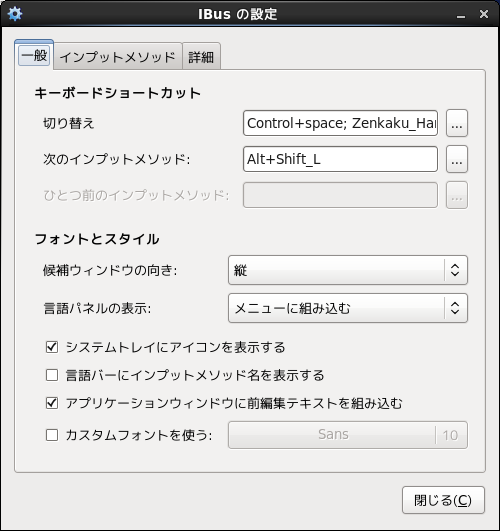
Task: Click the 次のインプットメソッド shortcut field
Action: [340, 159]
